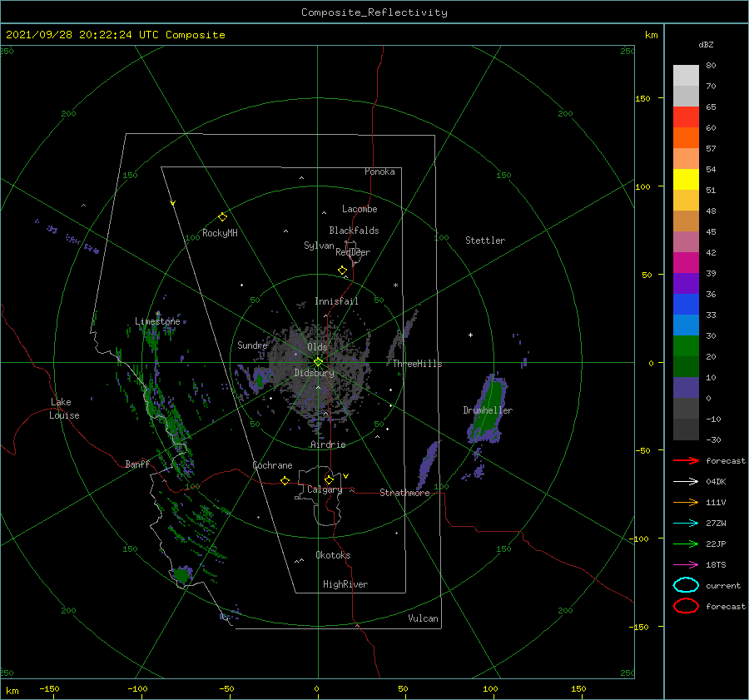Screen dimensions: 749x700
Task: Choose the dark orange 57–60 dBZ swatch
Action: pyautogui.click(x=686, y=138)
